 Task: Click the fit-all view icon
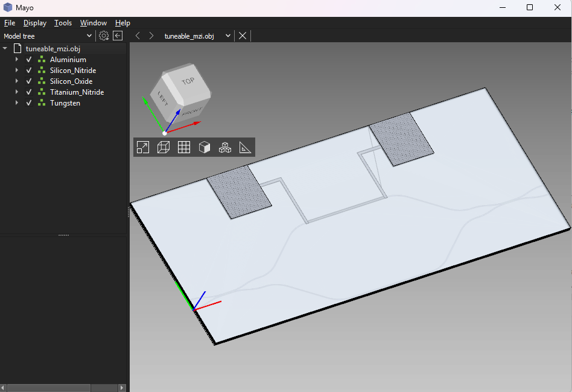click(x=143, y=147)
